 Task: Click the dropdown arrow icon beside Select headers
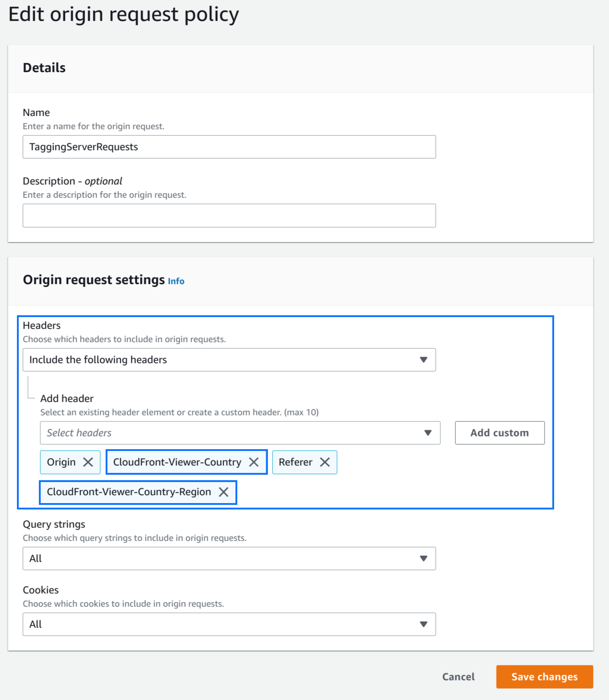pos(428,433)
